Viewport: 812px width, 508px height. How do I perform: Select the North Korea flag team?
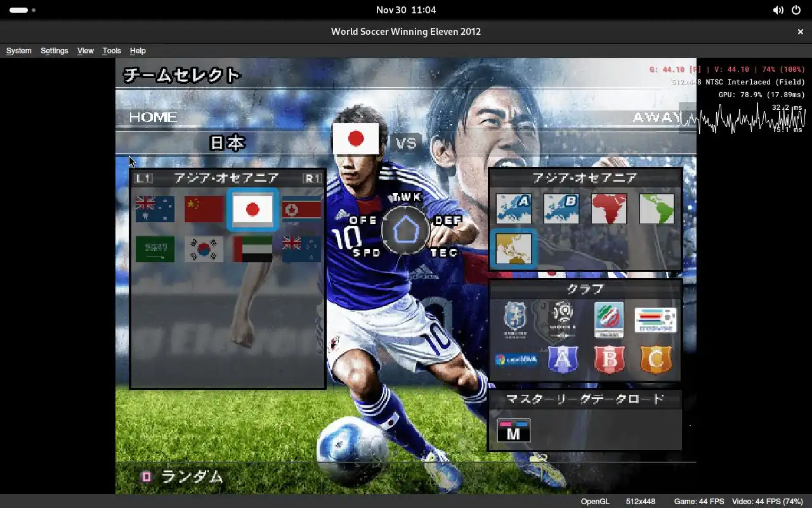(x=301, y=209)
